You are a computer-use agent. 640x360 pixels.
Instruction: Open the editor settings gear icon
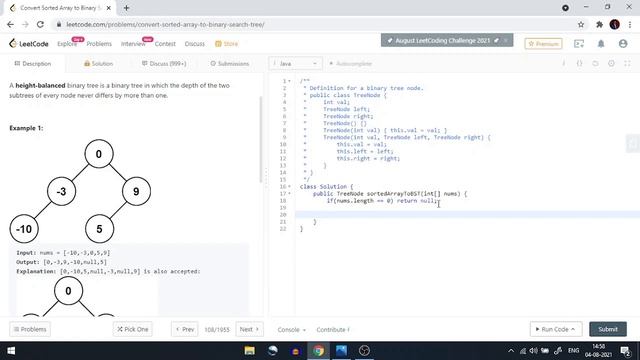point(611,64)
